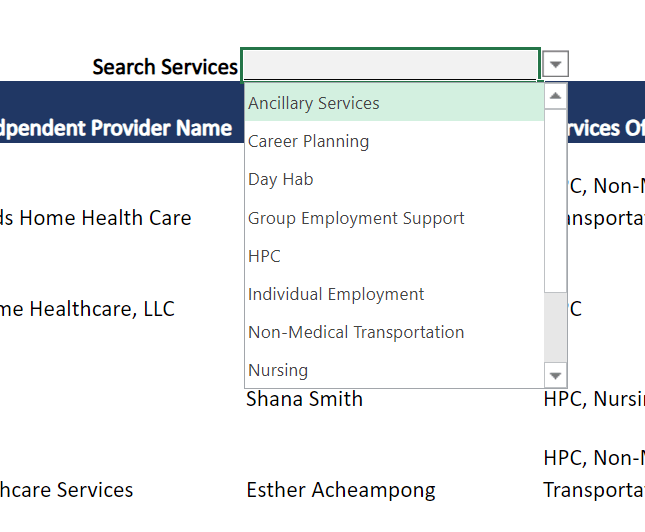This screenshot has width=645, height=532.
Task: Click inside the Search Services input field
Action: click(x=390, y=65)
